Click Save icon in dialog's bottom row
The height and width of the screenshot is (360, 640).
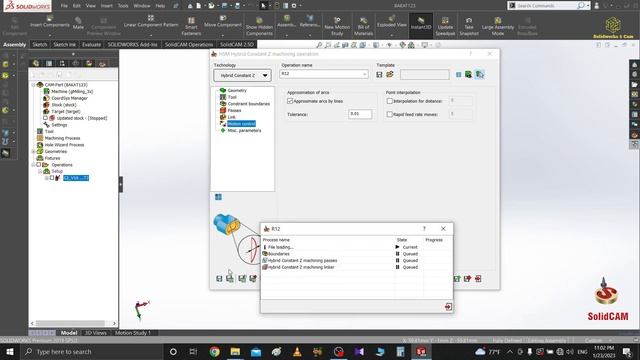[219, 279]
